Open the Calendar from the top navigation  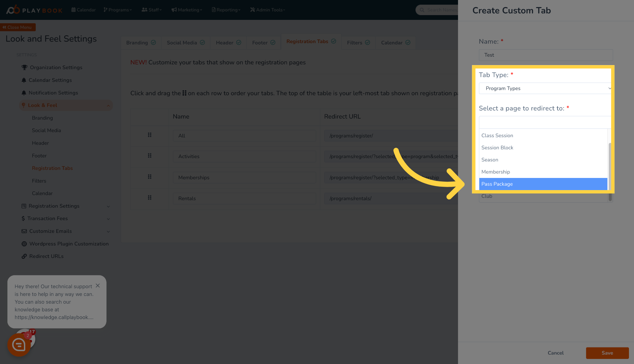[83, 10]
